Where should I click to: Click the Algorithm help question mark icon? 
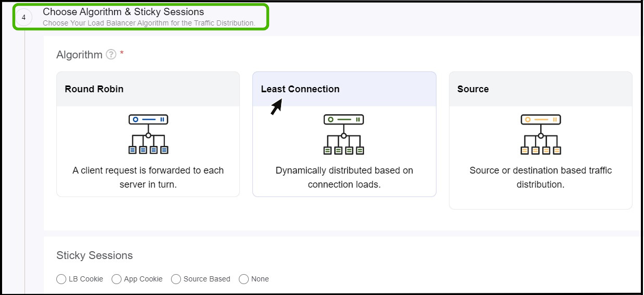[x=111, y=54]
